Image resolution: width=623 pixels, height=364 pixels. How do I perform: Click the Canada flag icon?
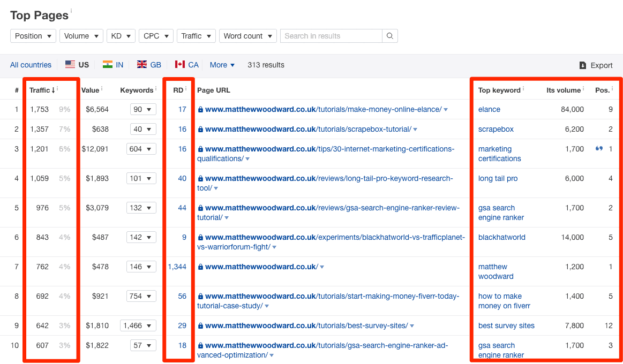pos(180,65)
